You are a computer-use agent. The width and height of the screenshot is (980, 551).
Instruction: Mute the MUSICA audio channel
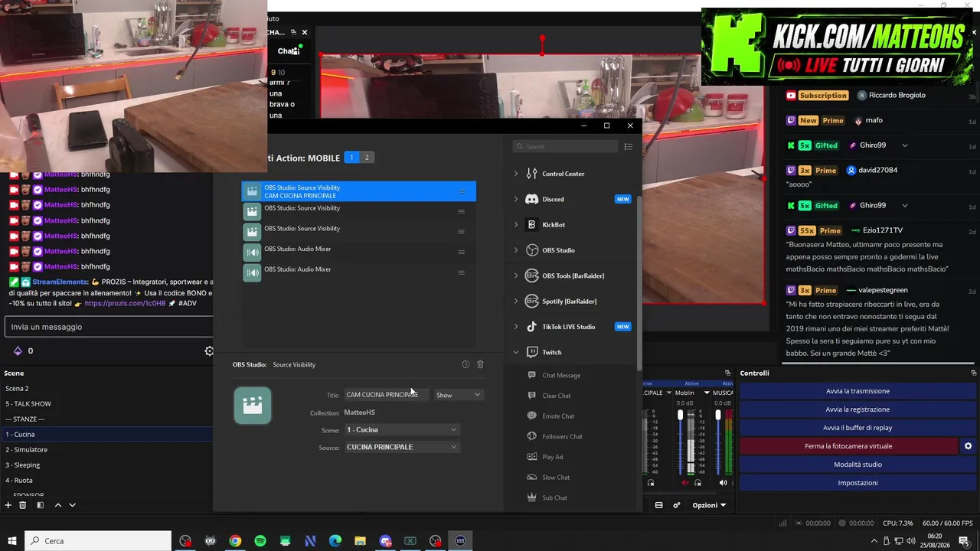[x=723, y=483]
